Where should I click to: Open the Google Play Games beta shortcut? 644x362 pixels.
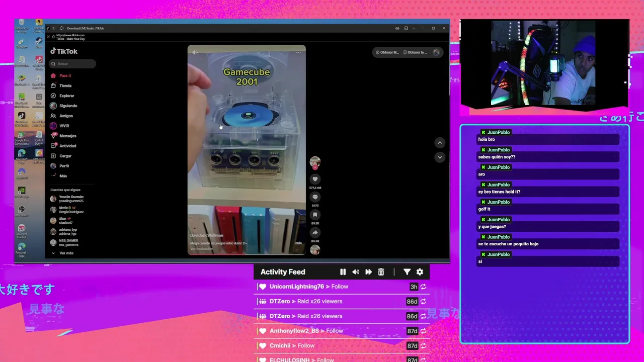[x=21, y=137]
